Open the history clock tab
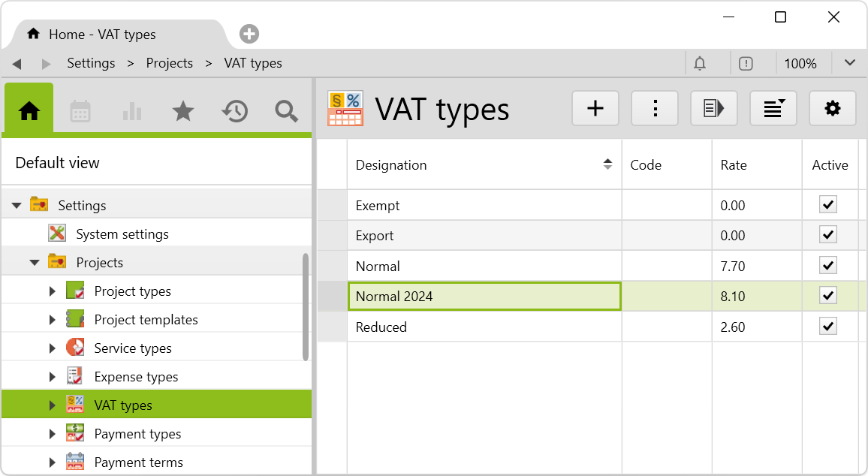 pyautogui.click(x=234, y=112)
